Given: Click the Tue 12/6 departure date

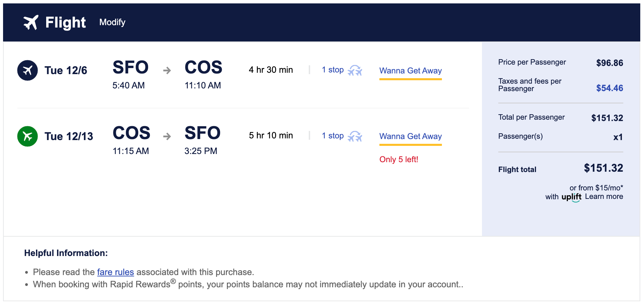Looking at the screenshot, I should point(66,70).
